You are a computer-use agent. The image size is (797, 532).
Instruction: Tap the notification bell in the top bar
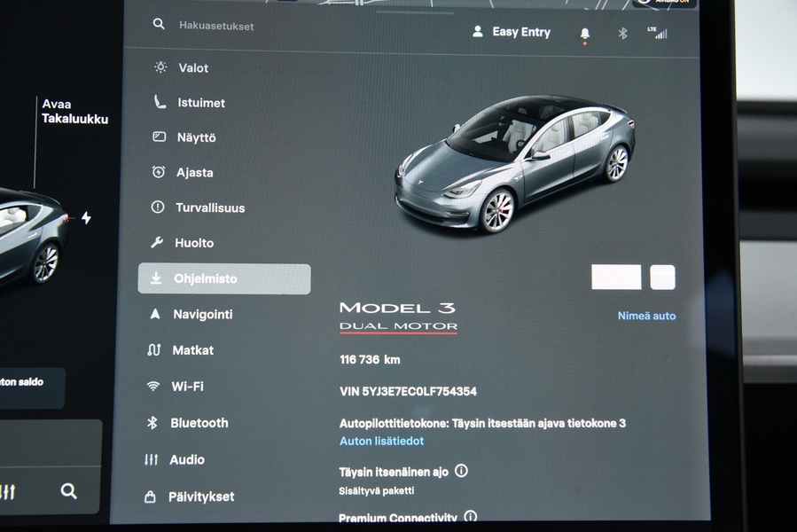point(585,32)
